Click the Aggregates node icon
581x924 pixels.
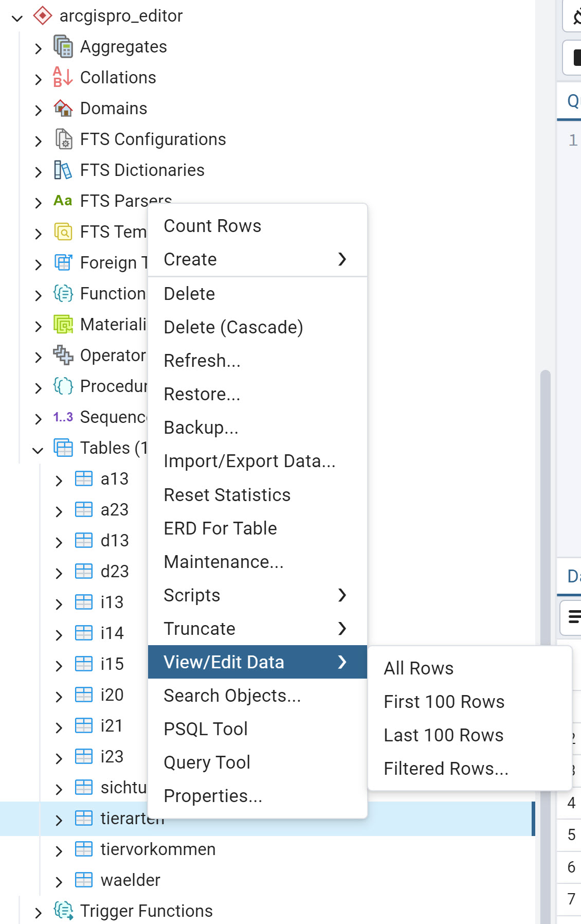pos(63,47)
